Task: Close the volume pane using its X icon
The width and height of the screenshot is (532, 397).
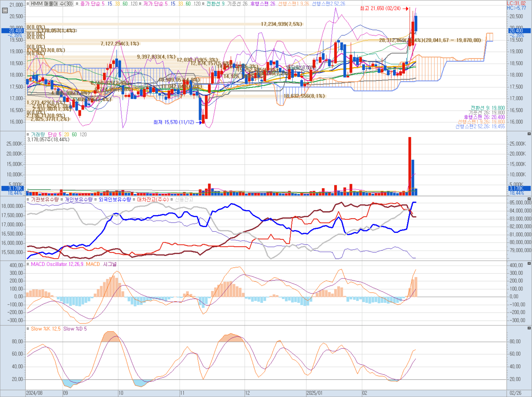Action: [529, 134]
